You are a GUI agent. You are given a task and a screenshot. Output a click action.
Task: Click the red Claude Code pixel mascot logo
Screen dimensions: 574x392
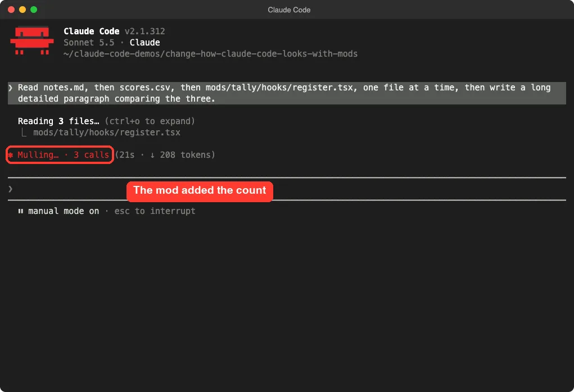32,40
